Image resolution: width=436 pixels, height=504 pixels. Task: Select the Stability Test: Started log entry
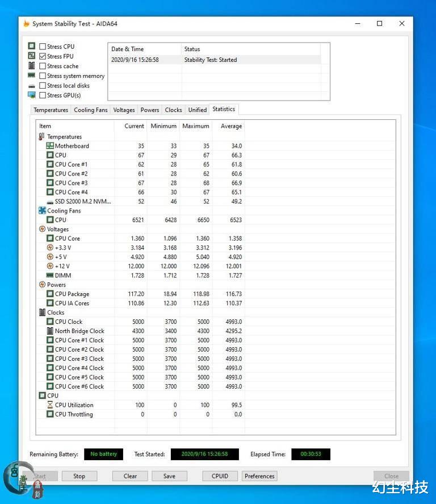(x=215, y=60)
